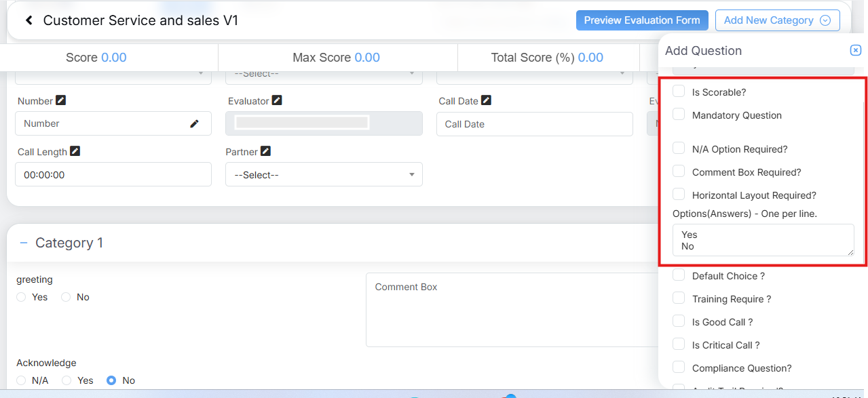Click edit icon next to Number label
This screenshot has height=398, width=868.
(61, 100)
